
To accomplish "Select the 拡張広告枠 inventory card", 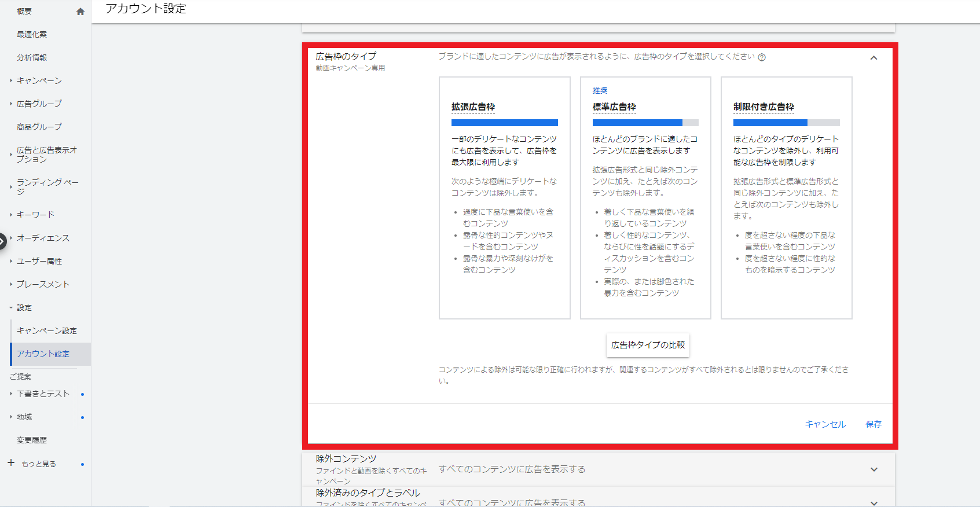I will click(505, 198).
